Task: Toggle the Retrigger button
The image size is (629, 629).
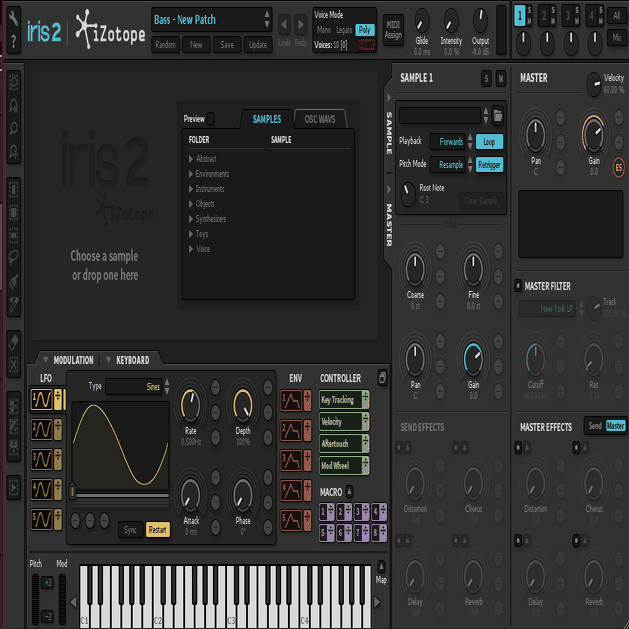Action: coord(489,164)
